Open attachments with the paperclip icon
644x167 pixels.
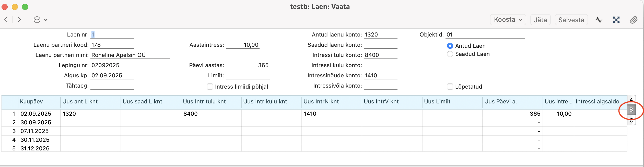[634, 20]
